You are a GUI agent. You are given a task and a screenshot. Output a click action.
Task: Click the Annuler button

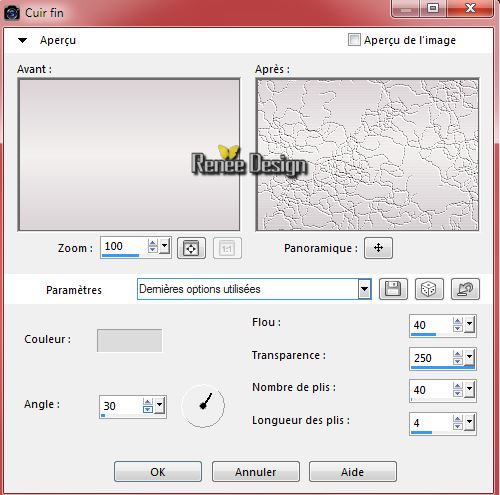click(256, 472)
